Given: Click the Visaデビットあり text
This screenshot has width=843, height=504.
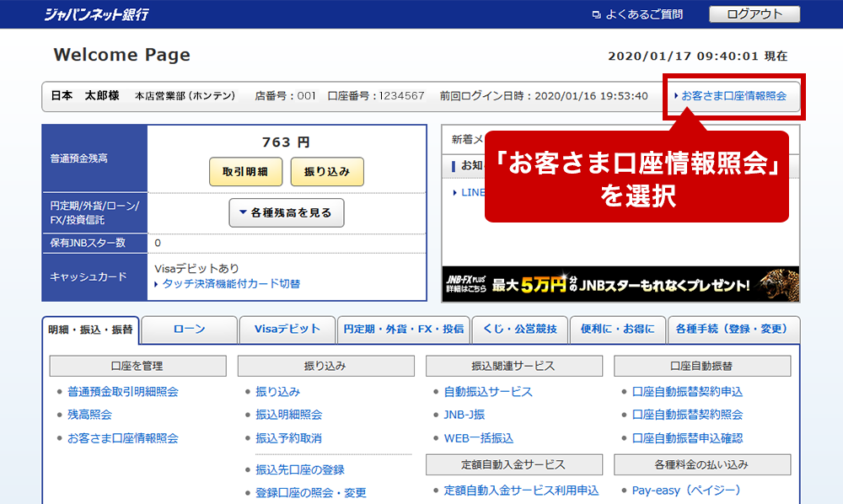Looking at the screenshot, I should (196, 268).
